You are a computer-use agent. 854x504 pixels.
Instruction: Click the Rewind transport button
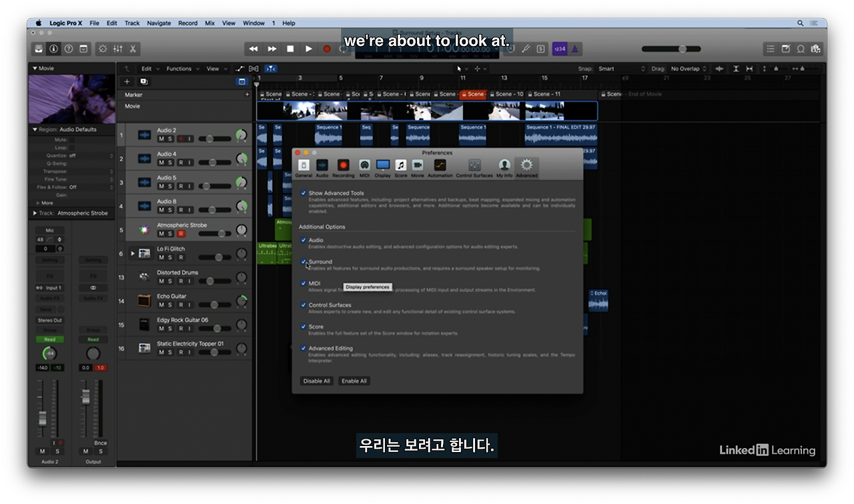[x=254, y=49]
